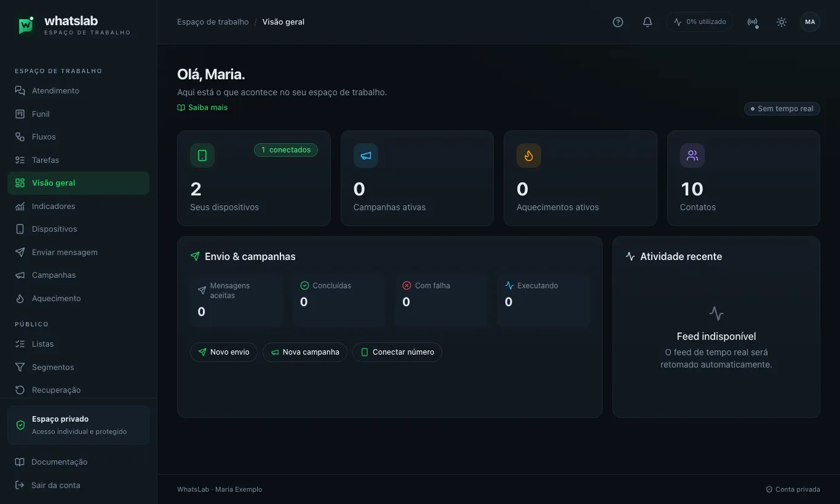Screen dimensions: 840x504
Task: Open Fluxos menu entry
Action: (78, 137)
